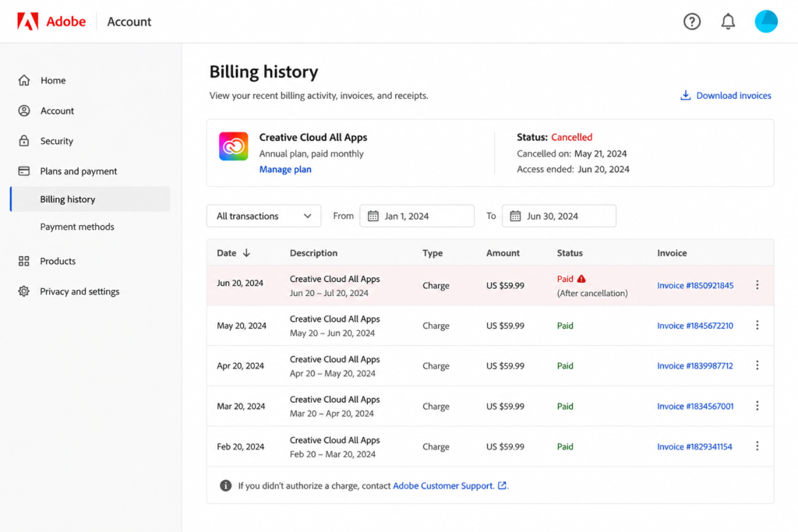This screenshot has width=798, height=532.
Task: Click the Apr 20, 2024 date cell
Action: [x=240, y=365]
